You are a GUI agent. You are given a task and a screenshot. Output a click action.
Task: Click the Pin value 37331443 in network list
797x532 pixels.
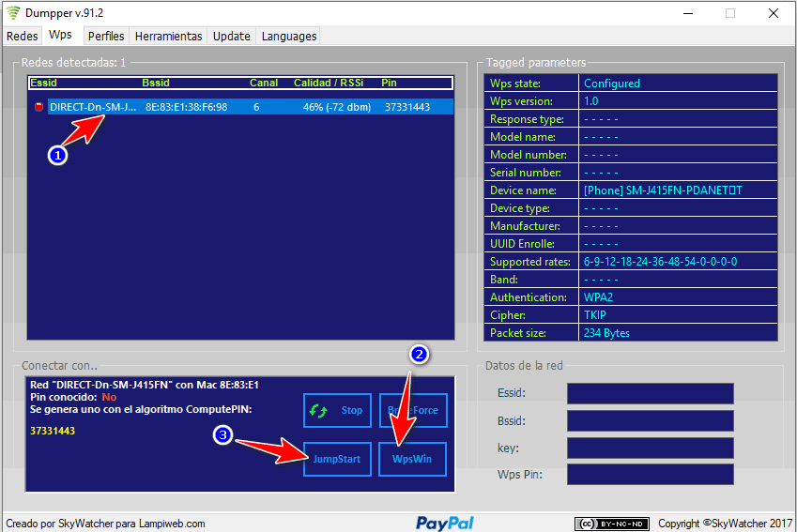tap(407, 107)
